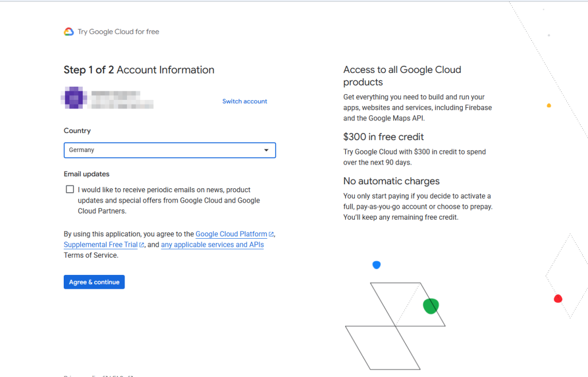The width and height of the screenshot is (588, 377).
Task: Click the Access to all Google Cloud products heading
Action: (402, 76)
